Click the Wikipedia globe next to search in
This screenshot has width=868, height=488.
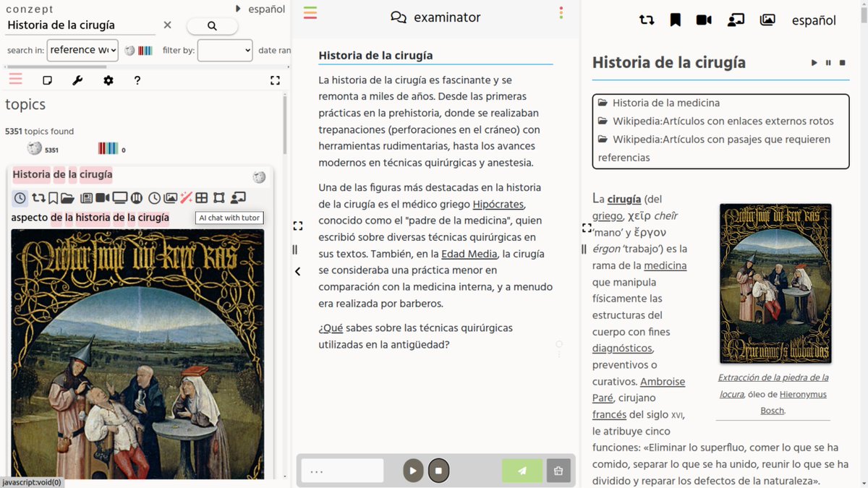(x=129, y=51)
